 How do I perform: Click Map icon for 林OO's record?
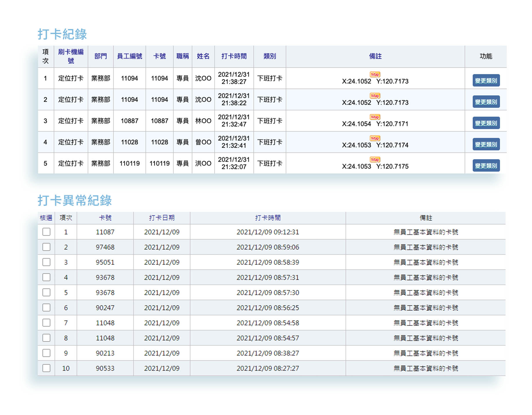[x=375, y=117]
